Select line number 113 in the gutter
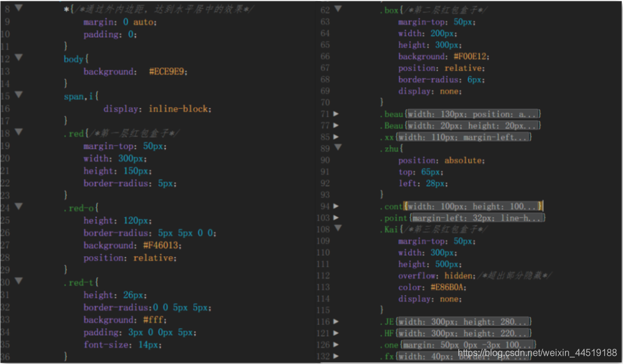This screenshot has height=364, width=623. pos(323,287)
